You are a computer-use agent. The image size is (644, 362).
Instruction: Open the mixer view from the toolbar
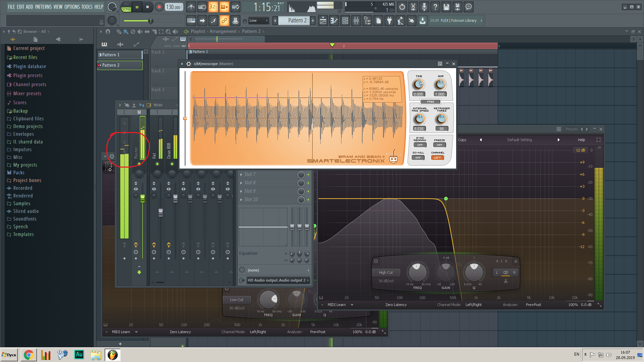click(x=356, y=21)
